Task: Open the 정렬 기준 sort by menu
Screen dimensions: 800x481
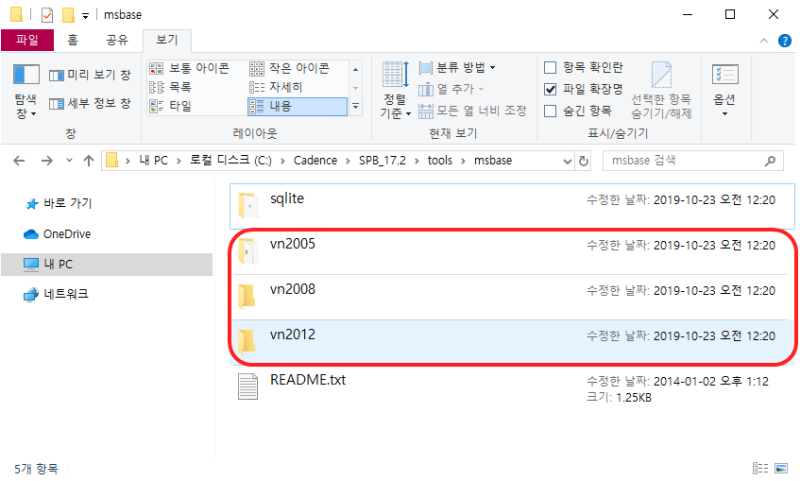Action: (x=395, y=91)
